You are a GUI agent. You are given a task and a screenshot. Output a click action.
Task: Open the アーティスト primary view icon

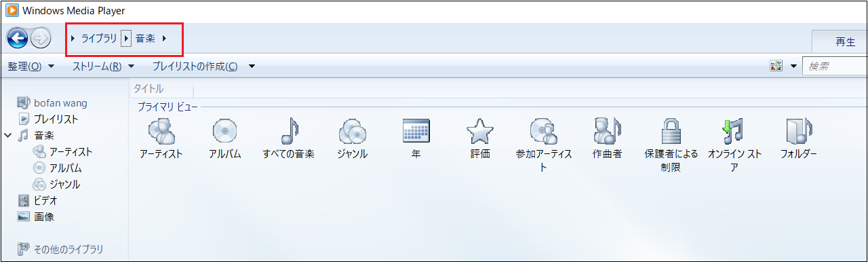click(161, 130)
